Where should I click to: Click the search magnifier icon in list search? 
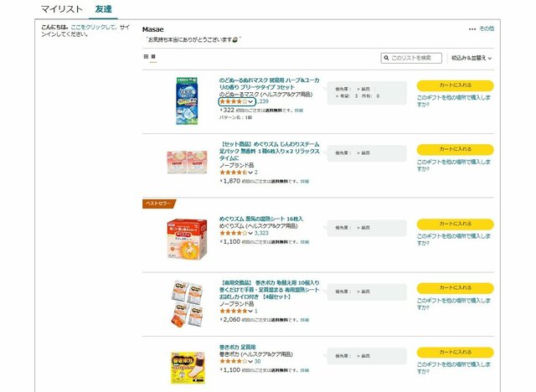[386, 58]
